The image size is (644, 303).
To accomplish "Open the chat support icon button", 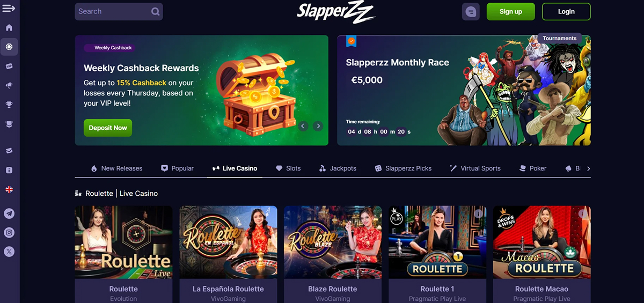I will coord(471,11).
